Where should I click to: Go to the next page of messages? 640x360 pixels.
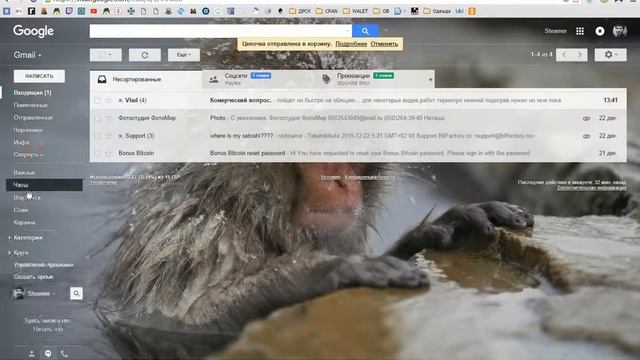click(580, 55)
